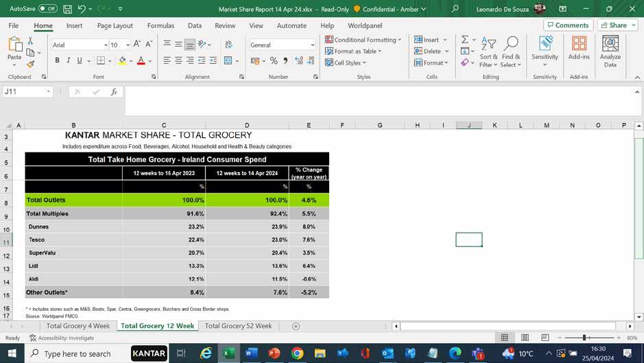Open the General number format dropdown

coord(313,45)
